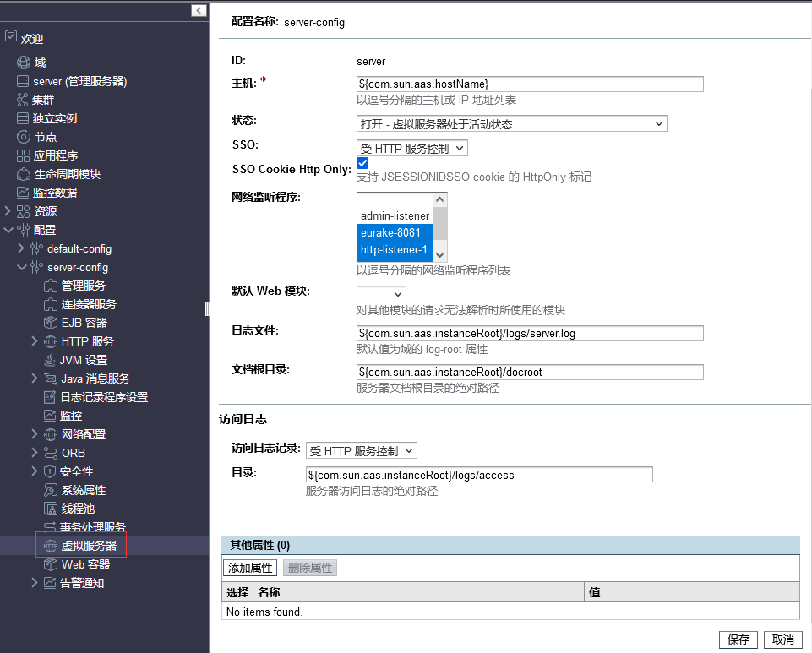Select http-listener-1 in the listener list
This screenshot has width=812, height=653.
pyautogui.click(x=395, y=249)
